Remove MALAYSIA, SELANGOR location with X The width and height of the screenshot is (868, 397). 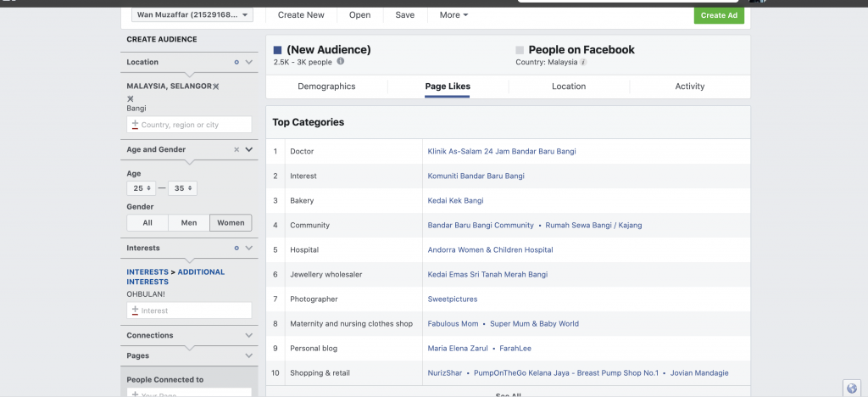[x=216, y=87]
